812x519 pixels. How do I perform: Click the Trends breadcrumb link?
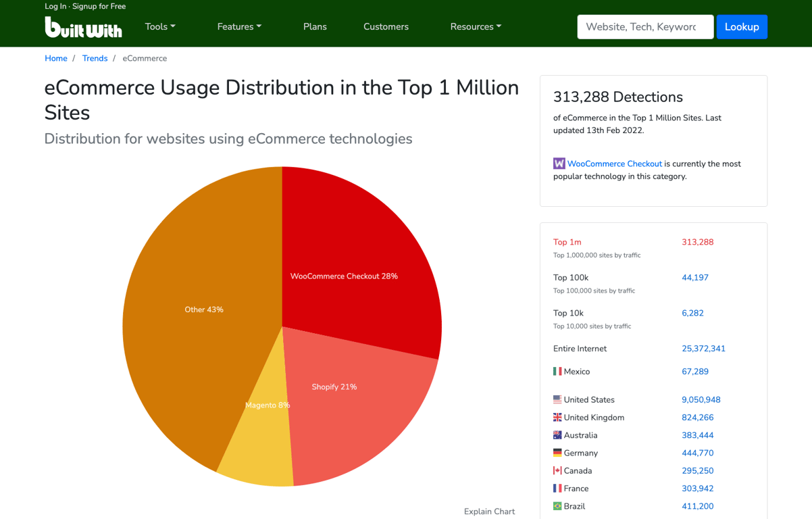[95, 58]
